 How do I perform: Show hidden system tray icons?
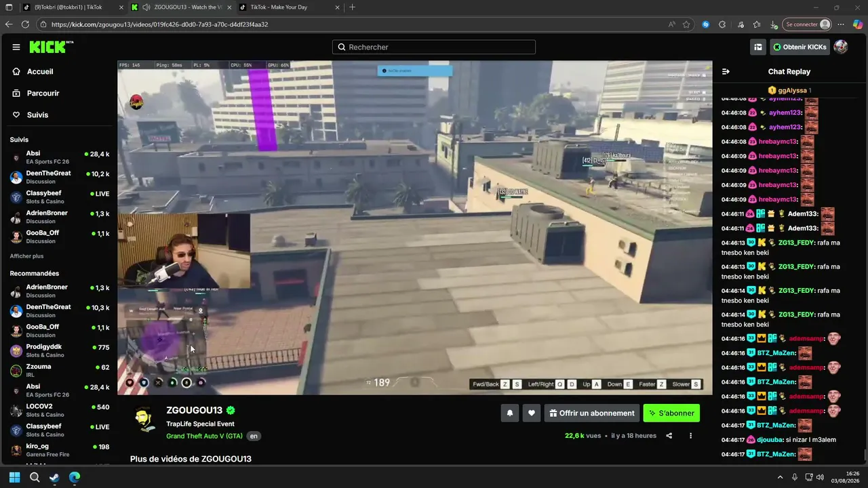pyautogui.click(x=779, y=477)
